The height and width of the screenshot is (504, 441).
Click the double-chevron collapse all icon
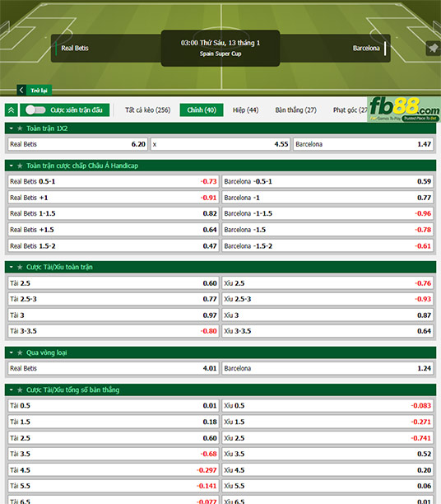click(x=12, y=110)
